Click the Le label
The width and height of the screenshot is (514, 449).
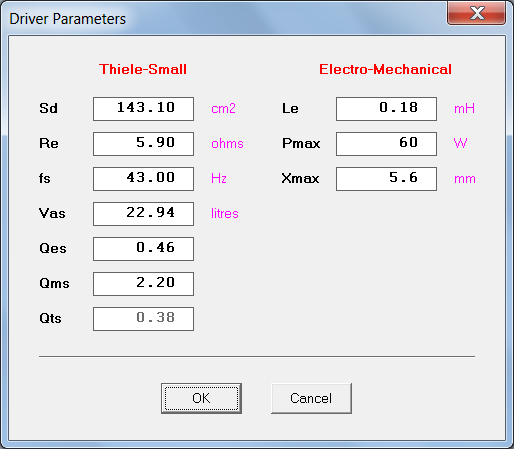290,108
